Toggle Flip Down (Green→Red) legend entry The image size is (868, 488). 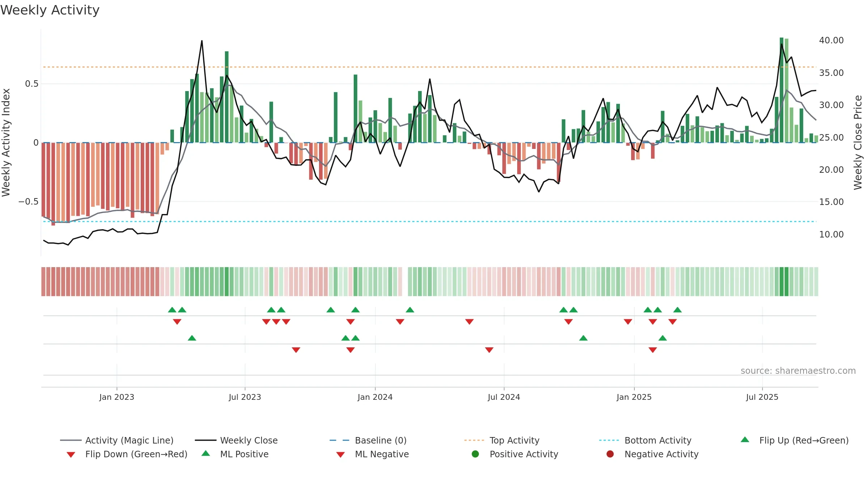point(127,454)
